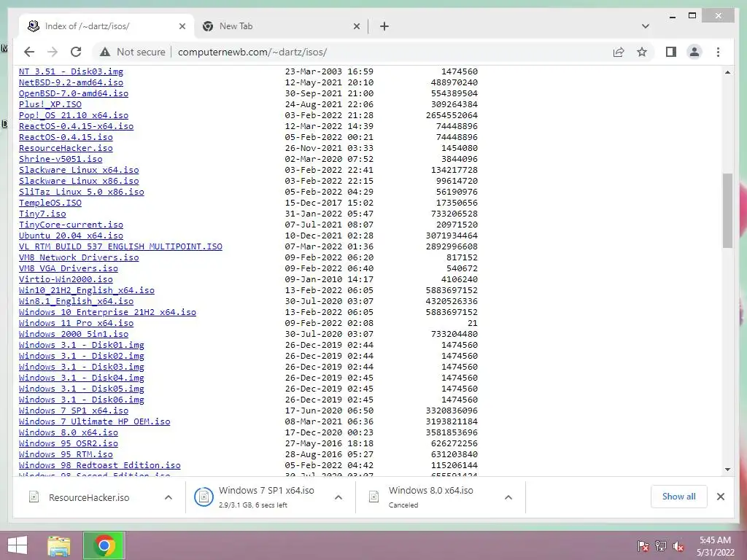Expand options for ResourceHacker.iso download
This screenshot has width=747, height=560.
pyautogui.click(x=169, y=497)
